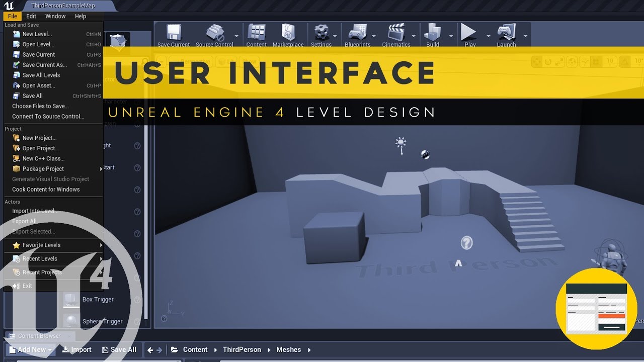
Task: Choose Open Project in the File menu
Action: [x=53, y=148]
